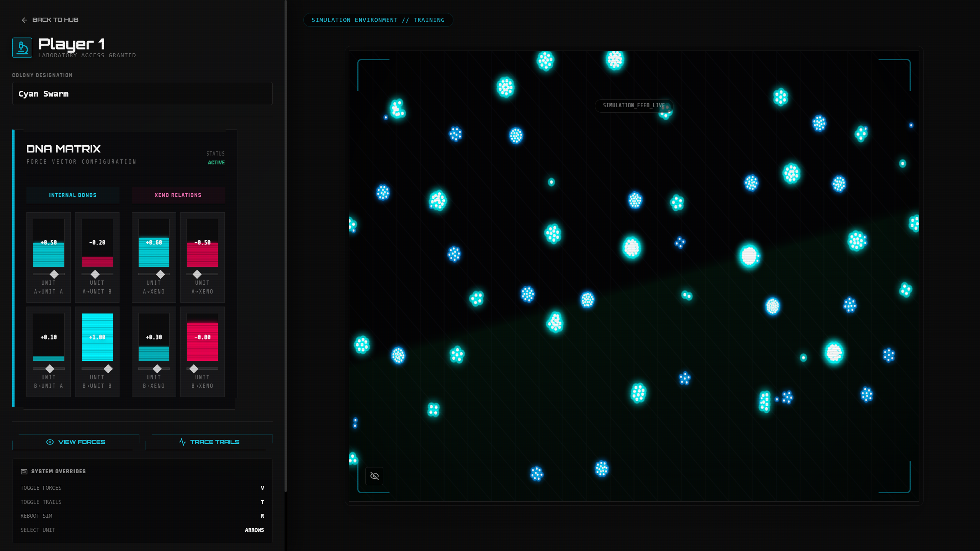Click the Unit B→Xeno red slider handle
This screenshot has width=980, height=551.
click(x=194, y=369)
